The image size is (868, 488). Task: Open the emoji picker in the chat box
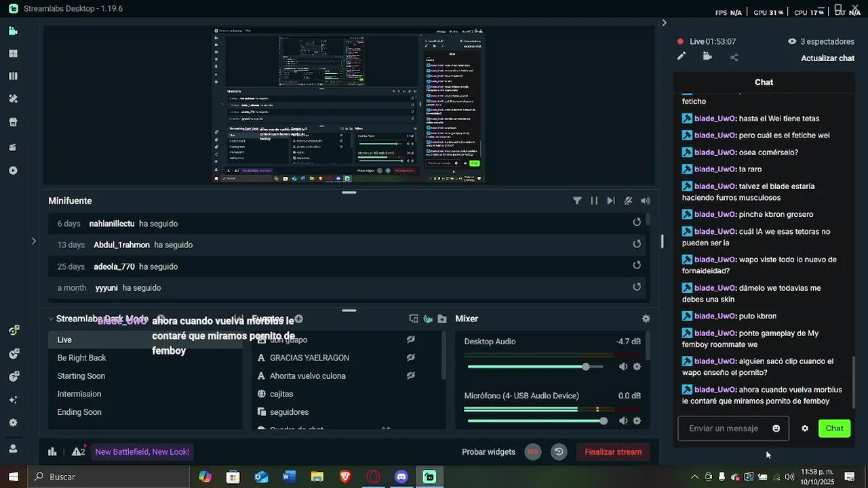coord(776,428)
